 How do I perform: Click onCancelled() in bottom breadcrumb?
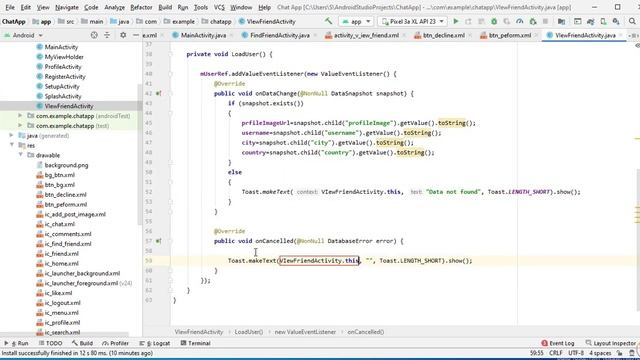click(365, 332)
